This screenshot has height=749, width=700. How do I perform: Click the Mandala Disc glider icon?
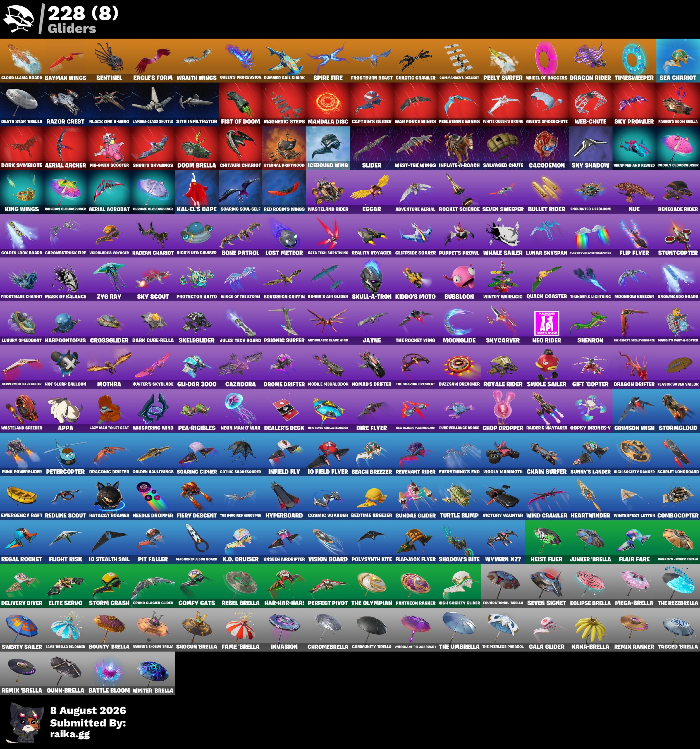click(328, 104)
